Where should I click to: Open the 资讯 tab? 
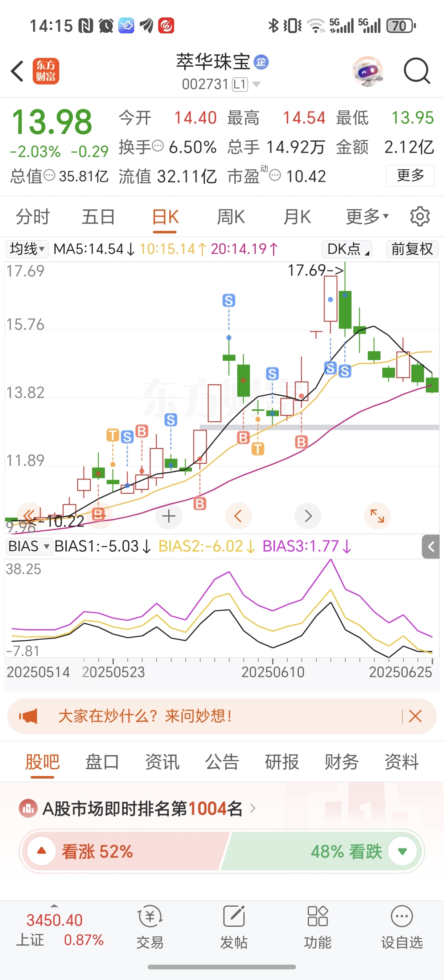click(162, 761)
